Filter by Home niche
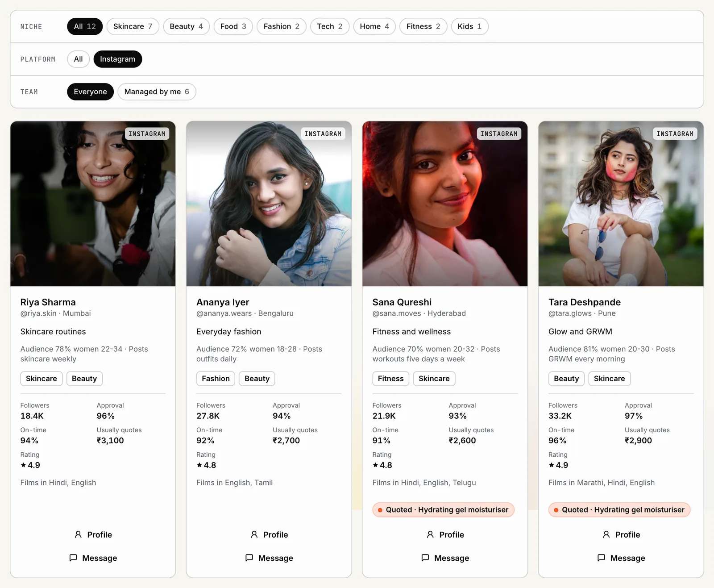The height and width of the screenshot is (588, 714). pos(374,26)
